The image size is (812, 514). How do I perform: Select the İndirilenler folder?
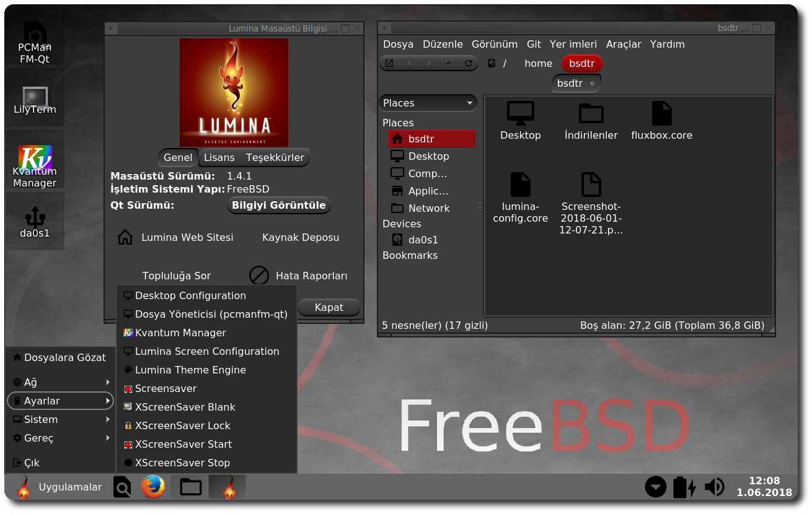pyautogui.click(x=591, y=121)
